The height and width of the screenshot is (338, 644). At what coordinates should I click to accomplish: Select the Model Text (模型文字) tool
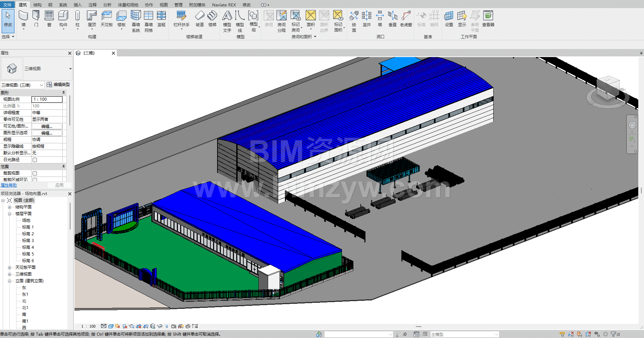227,21
